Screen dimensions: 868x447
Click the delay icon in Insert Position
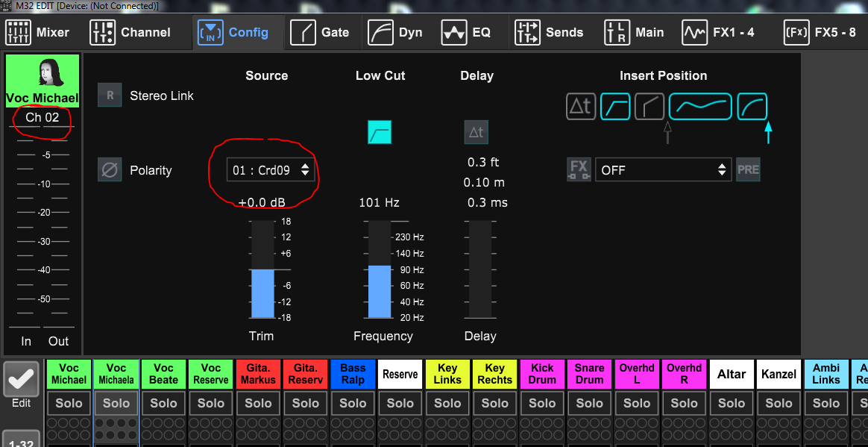point(580,107)
